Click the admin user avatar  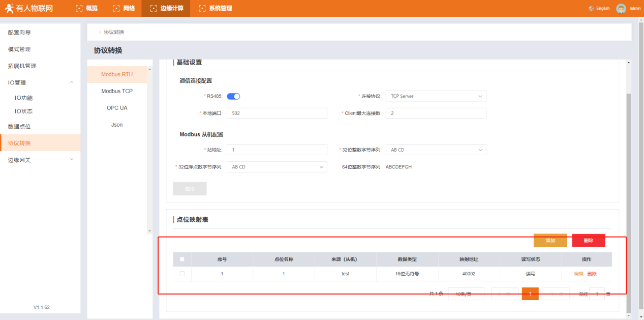pyautogui.click(x=621, y=8)
